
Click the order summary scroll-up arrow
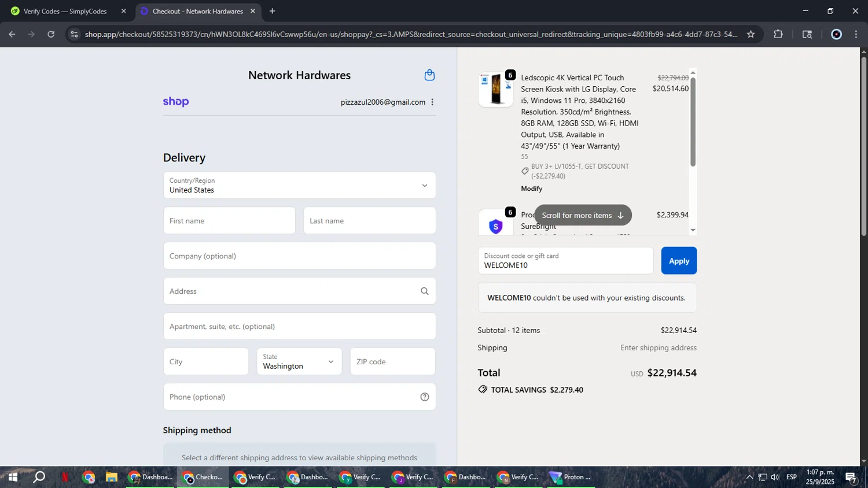click(693, 73)
